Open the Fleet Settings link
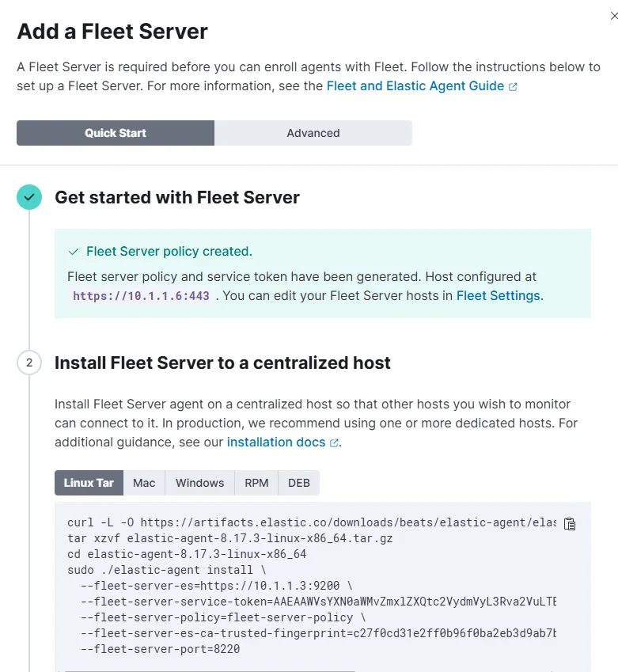Image resolution: width=618 pixels, height=672 pixels. (x=498, y=295)
